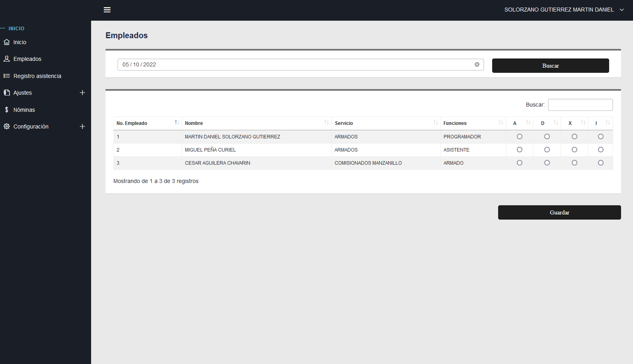Open the Inicio menu item
This screenshot has width=633, height=364.
[x=45, y=42]
